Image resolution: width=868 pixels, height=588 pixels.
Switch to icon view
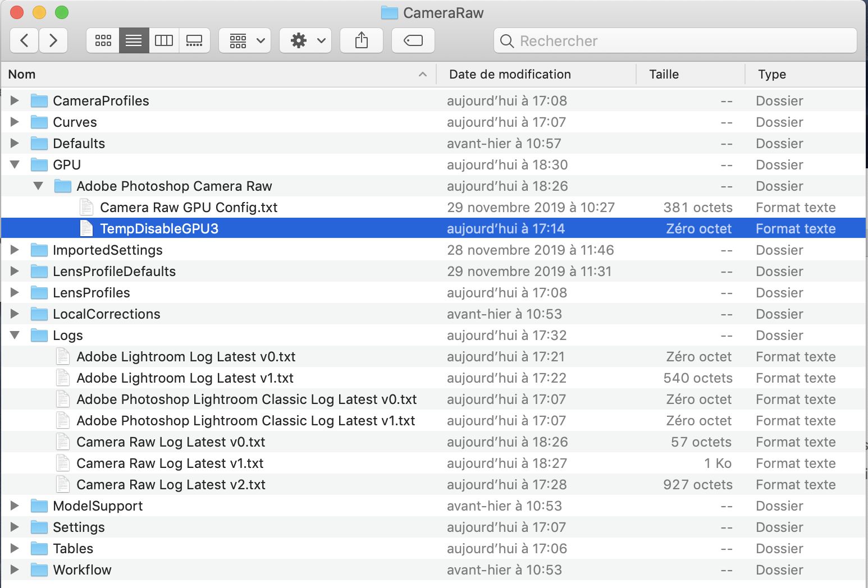click(x=103, y=40)
